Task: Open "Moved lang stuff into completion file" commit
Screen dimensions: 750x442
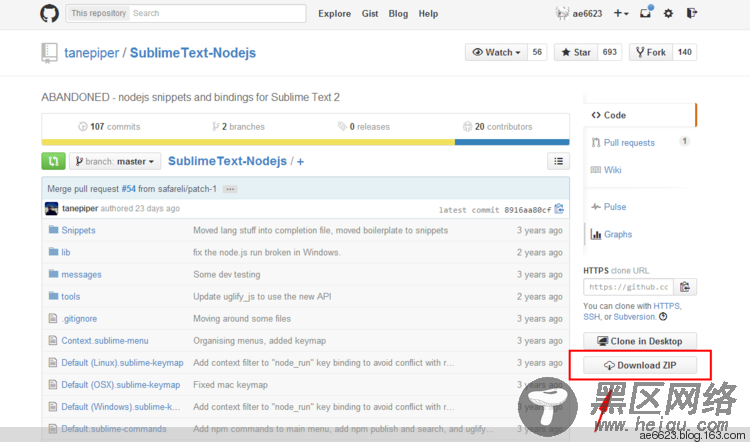Action: coord(320,230)
